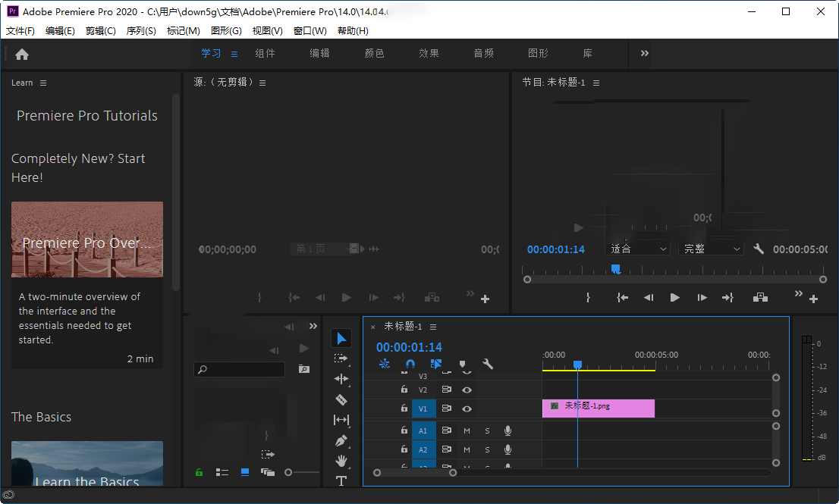Open zoom level dropdown 适合

click(638, 249)
